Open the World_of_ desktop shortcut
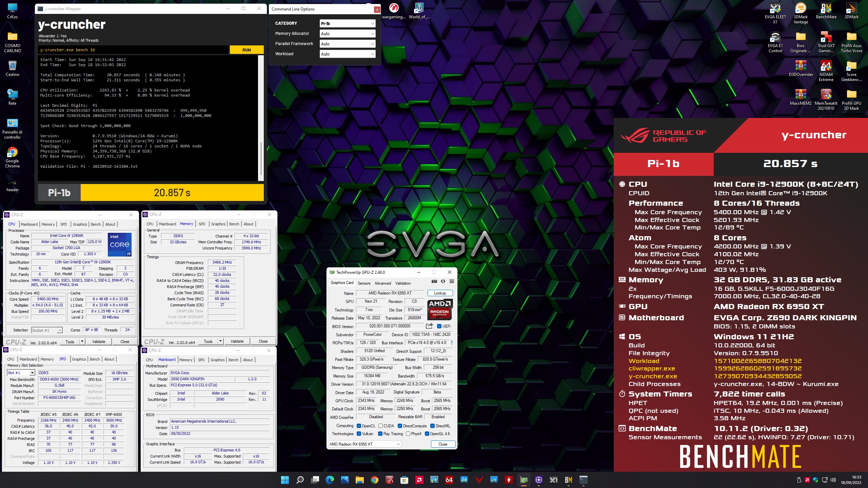Screen dimensions: 868x488 click(419, 11)
